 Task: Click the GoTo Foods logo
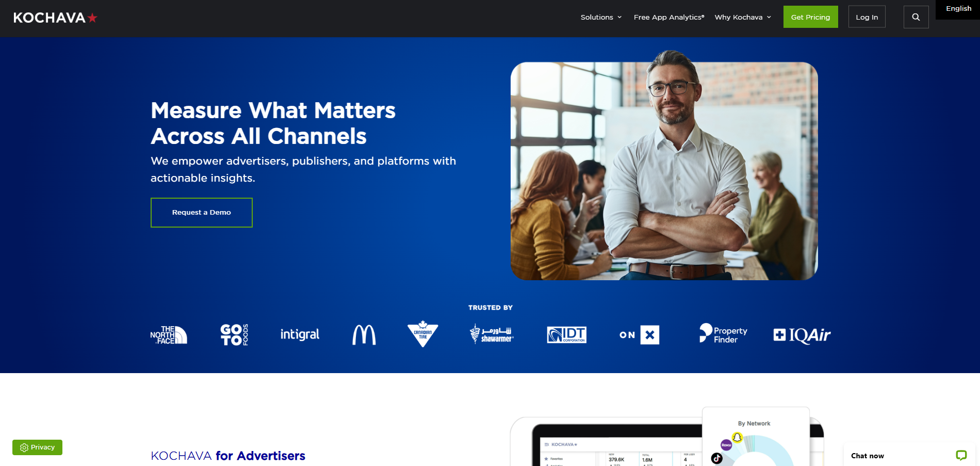click(x=234, y=334)
